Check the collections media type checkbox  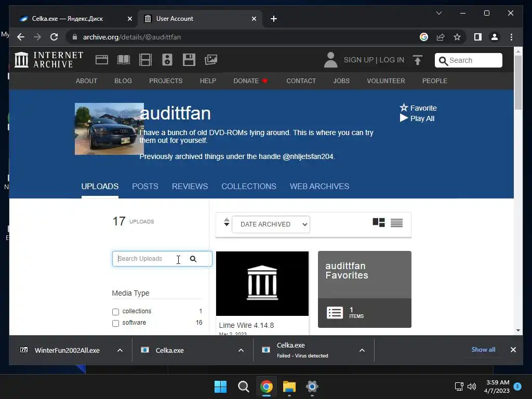coord(115,312)
